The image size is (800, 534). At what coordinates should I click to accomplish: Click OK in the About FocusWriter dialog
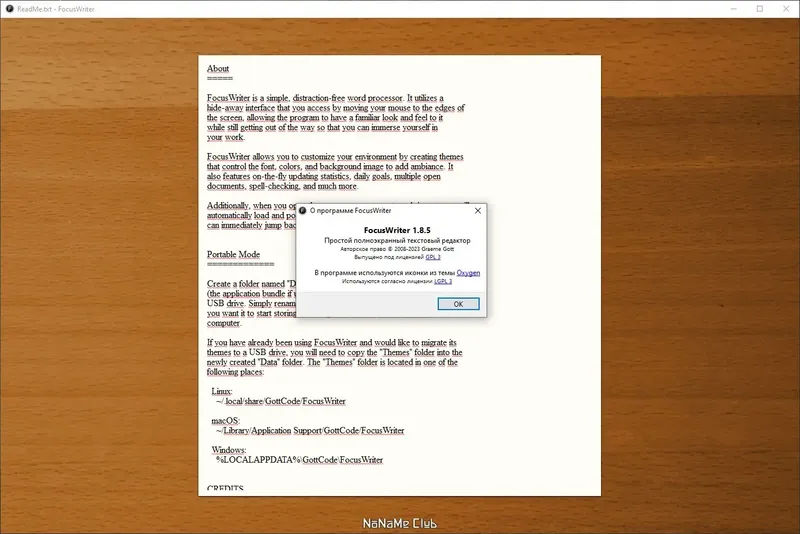[x=458, y=304]
